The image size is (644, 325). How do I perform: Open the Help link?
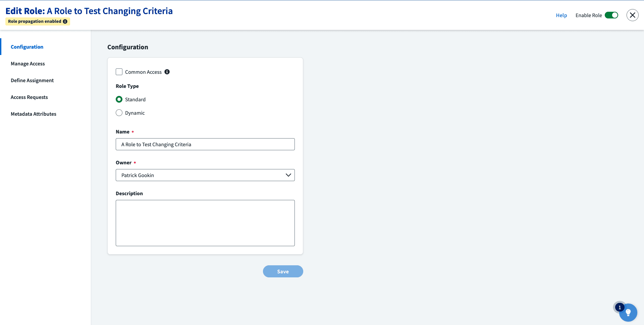coord(561,15)
